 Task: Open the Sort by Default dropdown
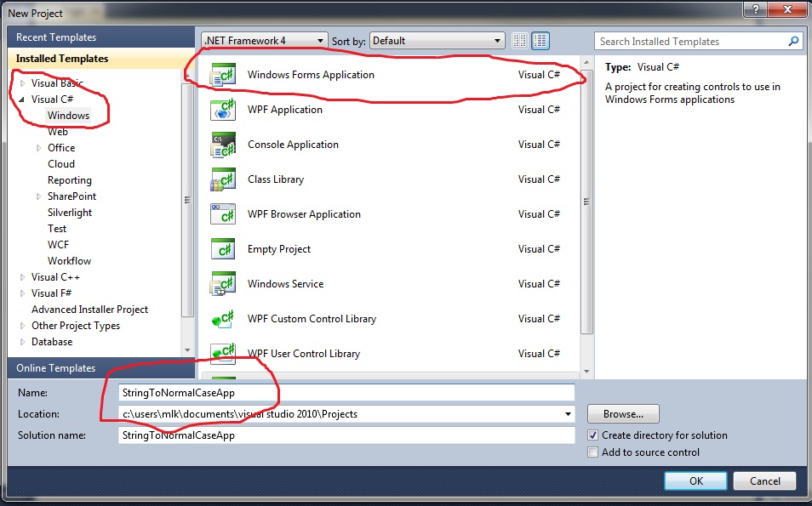tap(437, 40)
